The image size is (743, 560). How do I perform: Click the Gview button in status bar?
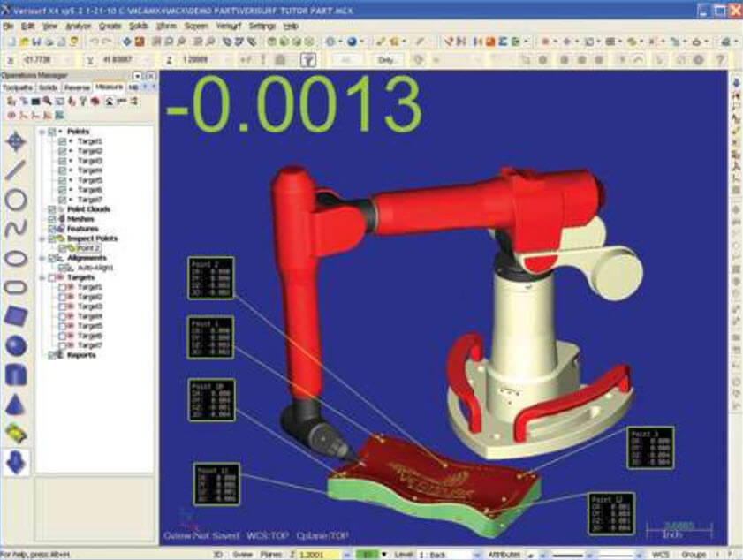pos(243,555)
